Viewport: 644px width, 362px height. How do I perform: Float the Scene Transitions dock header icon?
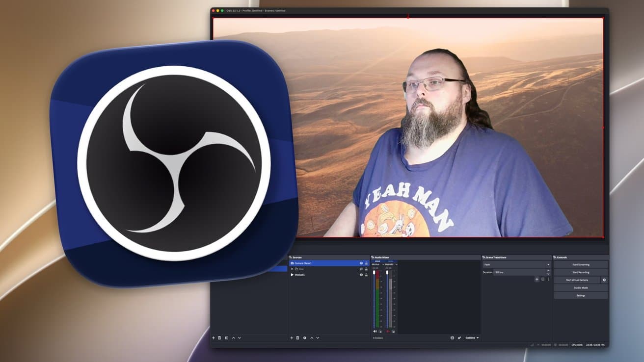pos(484,258)
